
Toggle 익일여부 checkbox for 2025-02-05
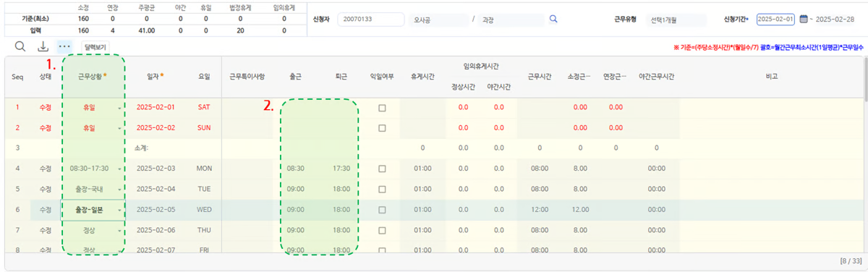tap(382, 209)
